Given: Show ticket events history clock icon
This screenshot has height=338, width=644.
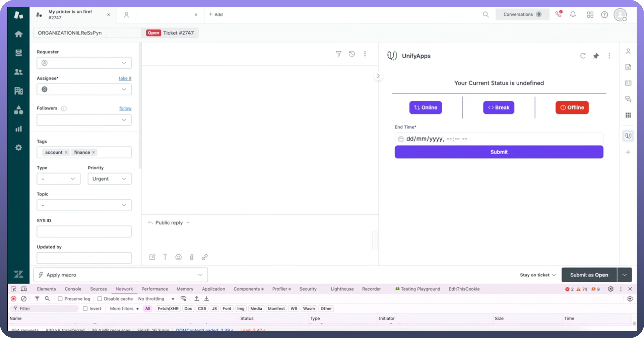Looking at the screenshot, I should 352,54.
